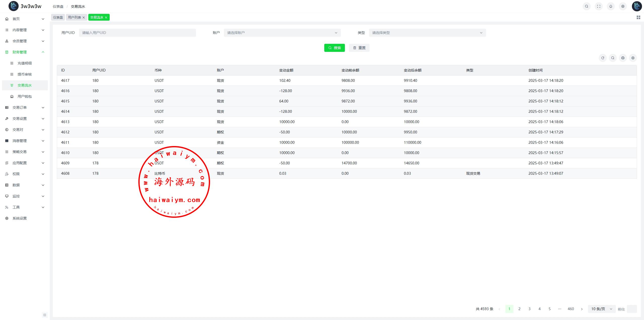Click the green 搜索 button
The width and height of the screenshot is (644, 320).
click(x=334, y=48)
